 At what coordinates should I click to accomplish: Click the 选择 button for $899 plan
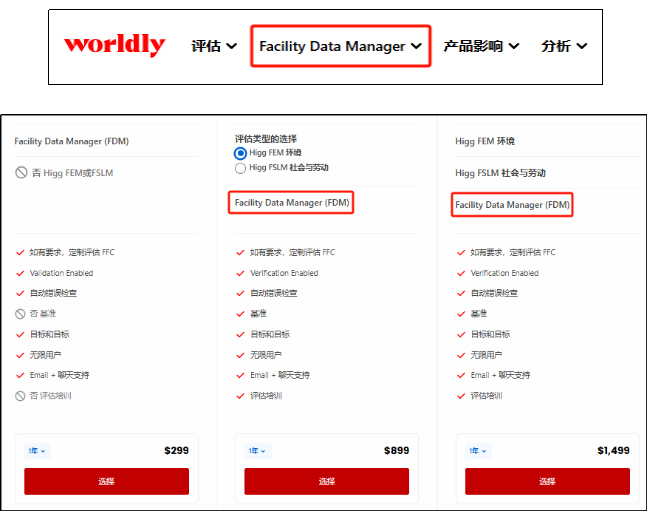(327, 481)
